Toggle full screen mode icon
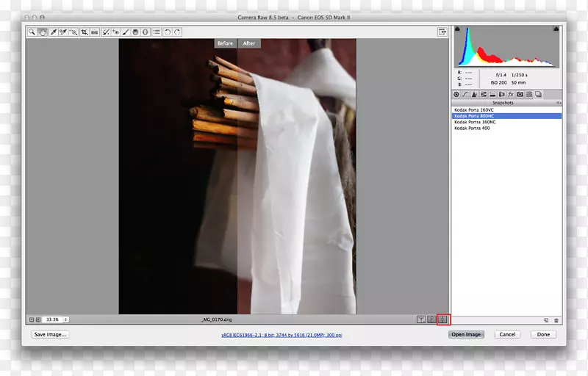 (x=442, y=32)
